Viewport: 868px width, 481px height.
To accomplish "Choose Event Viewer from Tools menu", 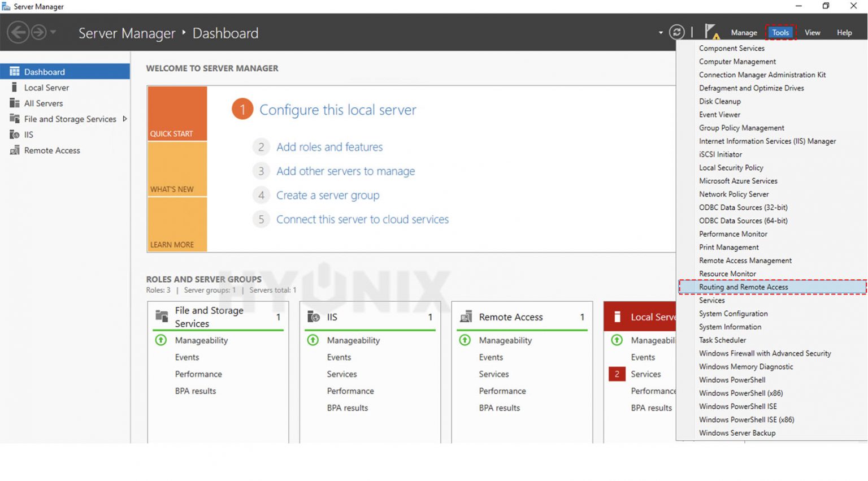I will (719, 115).
